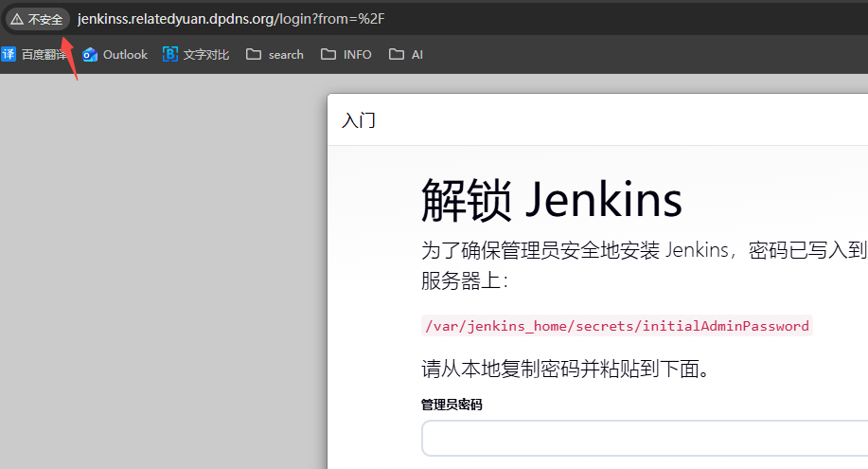
Task: Open the 百度翻译 bookmark
Action: pos(34,54)
